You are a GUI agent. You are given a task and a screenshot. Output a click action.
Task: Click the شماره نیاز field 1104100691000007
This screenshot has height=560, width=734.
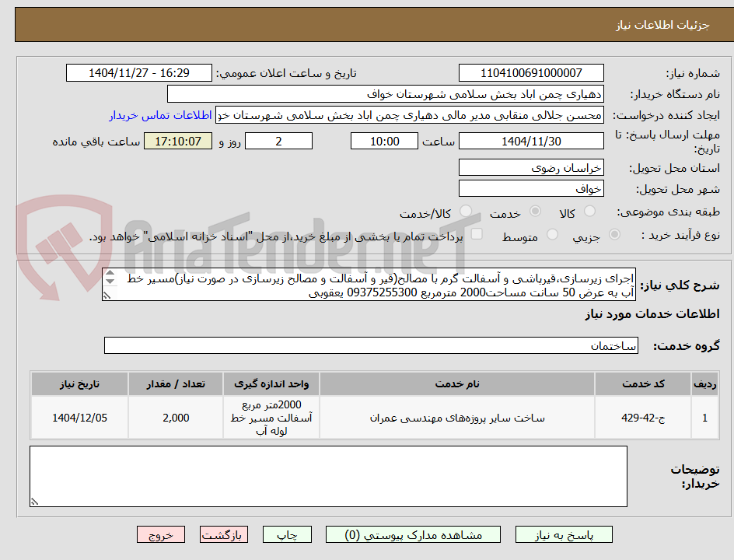(x=531, y=73)
